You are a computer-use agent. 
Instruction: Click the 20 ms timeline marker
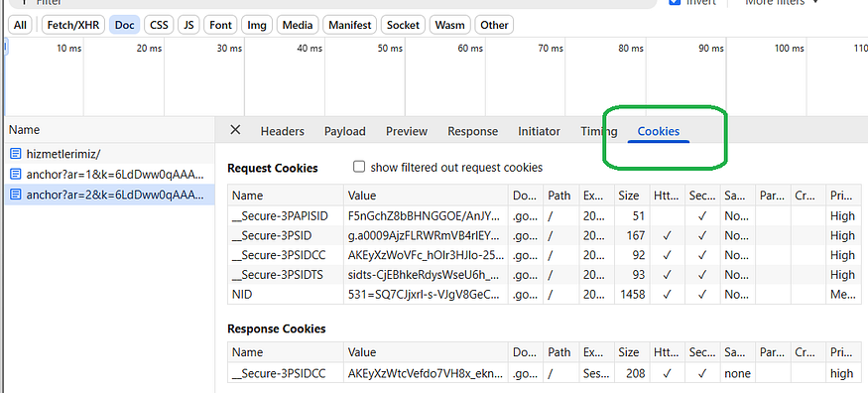point(149,49)
